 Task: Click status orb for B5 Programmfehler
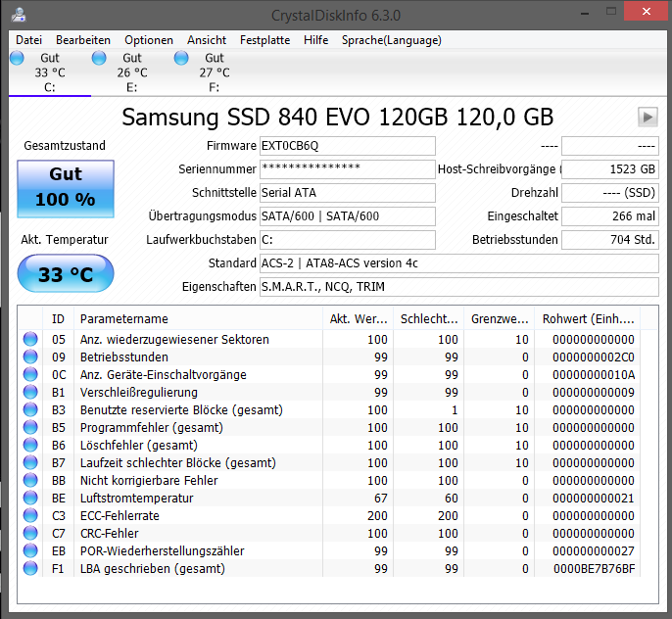click(x=30, y=427)
